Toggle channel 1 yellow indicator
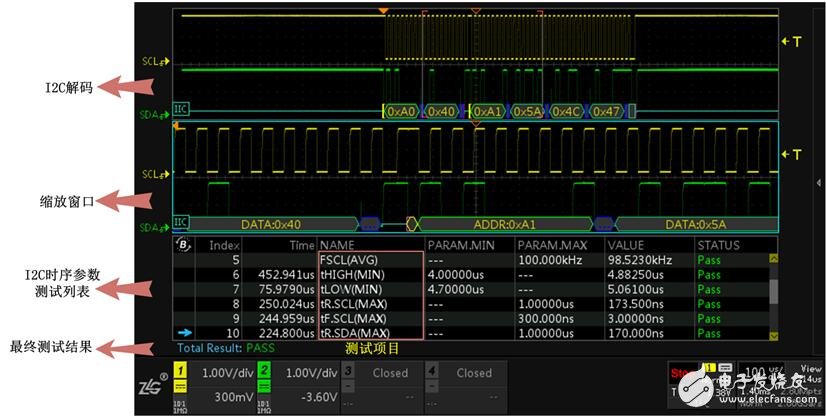Image resolution: width=826 pixels, height=416 pixels. pyautogui.click(x=181, y=372)
